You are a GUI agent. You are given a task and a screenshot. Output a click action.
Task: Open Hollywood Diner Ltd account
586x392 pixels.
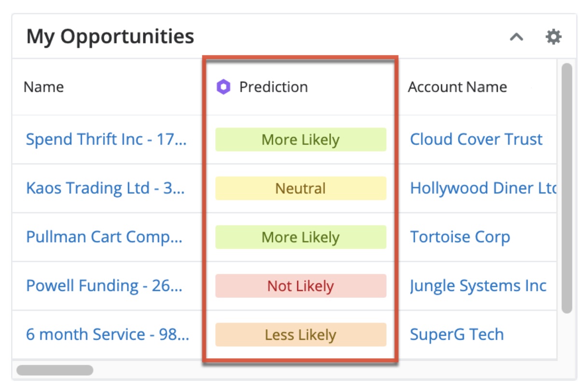pos(483,188)
